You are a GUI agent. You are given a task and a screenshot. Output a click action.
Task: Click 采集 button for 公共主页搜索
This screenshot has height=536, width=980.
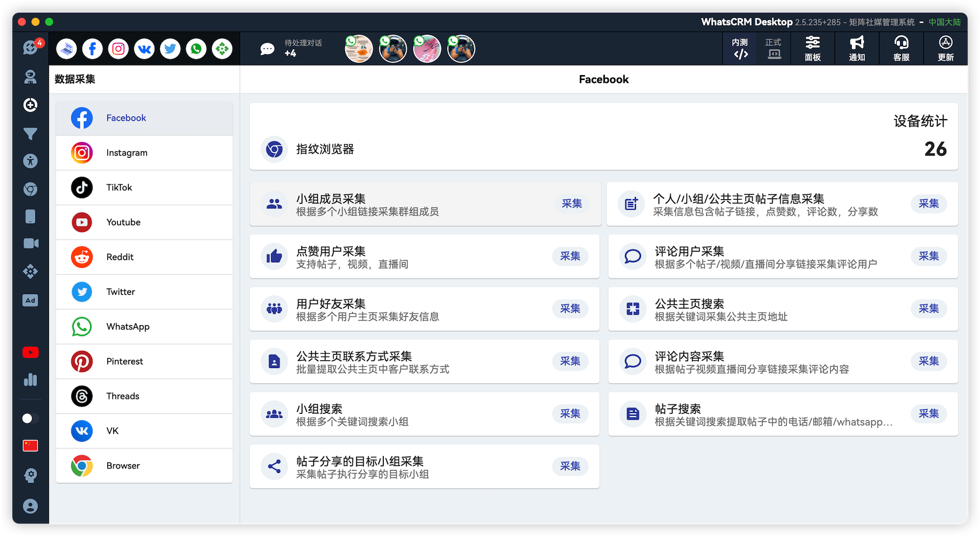point(929,309)
